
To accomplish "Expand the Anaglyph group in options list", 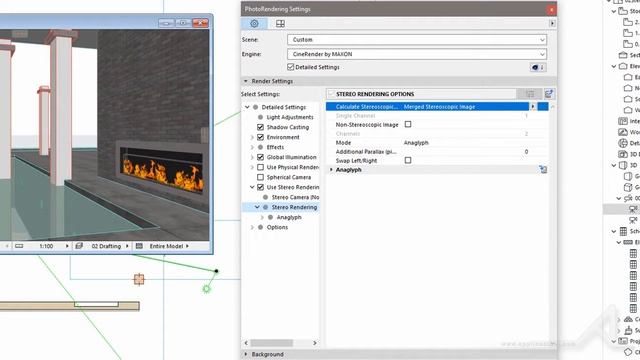I will pyautogui.click(x=331, y=169).
